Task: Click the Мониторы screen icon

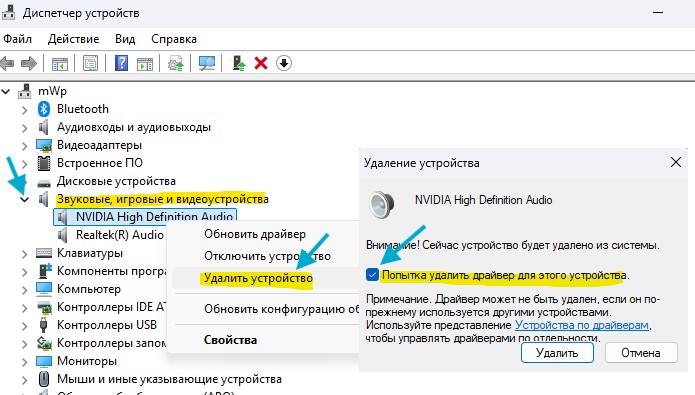Action: [x=44, y=361]
